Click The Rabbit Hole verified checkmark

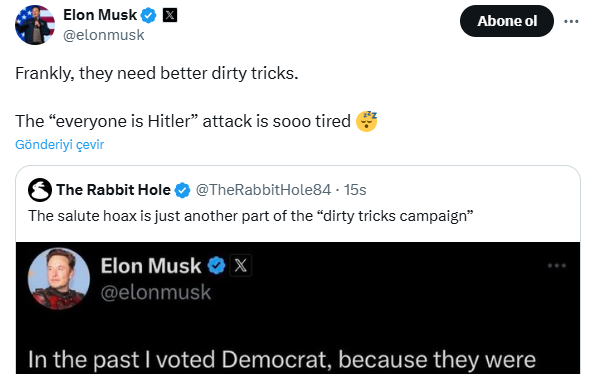pos(182,190)
